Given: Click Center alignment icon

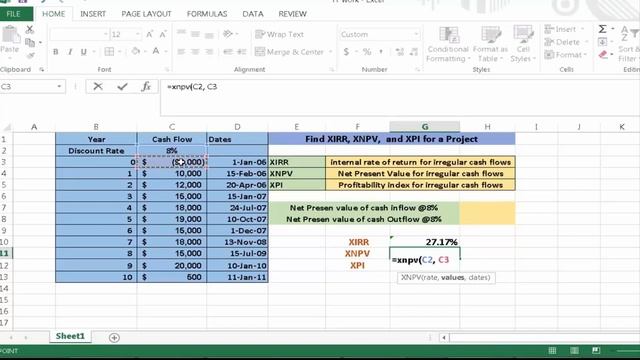Looking at the screenshot, I should point(195,52).
